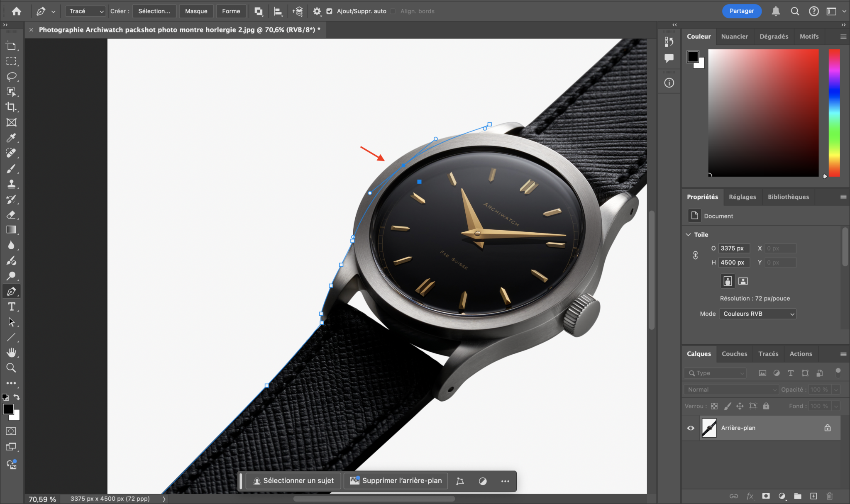Select the Brush tool
850x504 pixels.
click(11, 168)
